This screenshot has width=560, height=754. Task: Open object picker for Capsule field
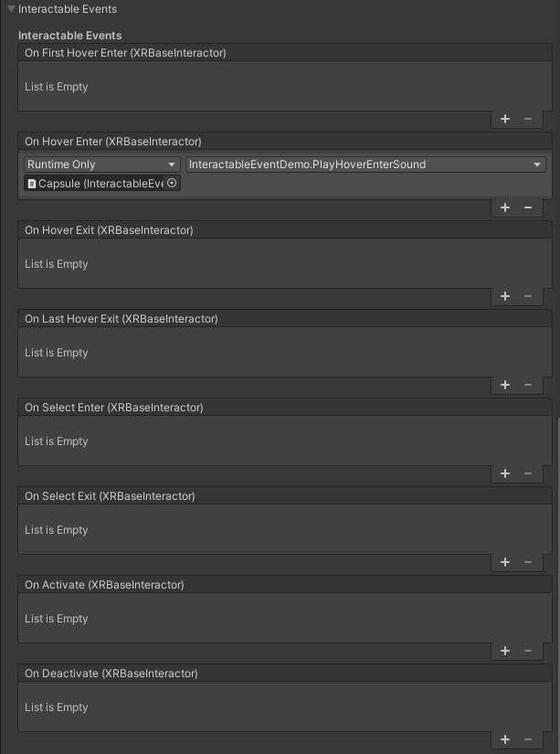(172, 184)
